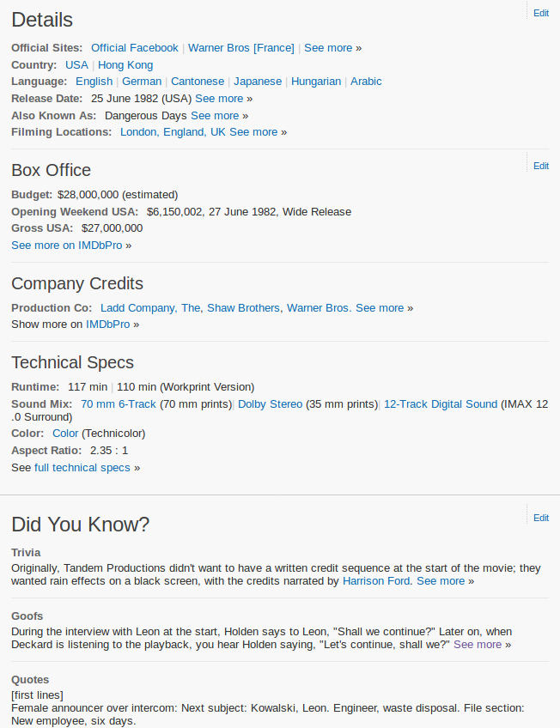
Task: Expand See more official sites
Action: click(x=328, y=48)
